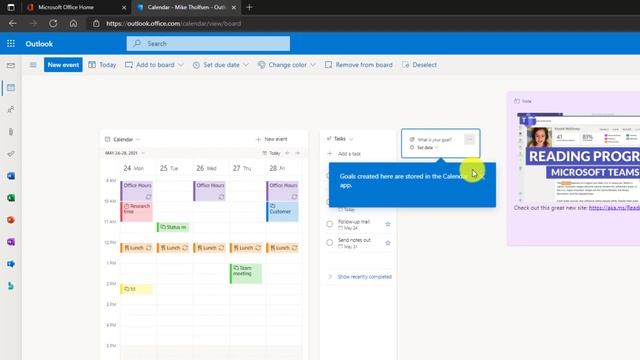Launch Yammer from the left rail
The width and height of the screenshot is (640, 360).
(x=11, y=264)
